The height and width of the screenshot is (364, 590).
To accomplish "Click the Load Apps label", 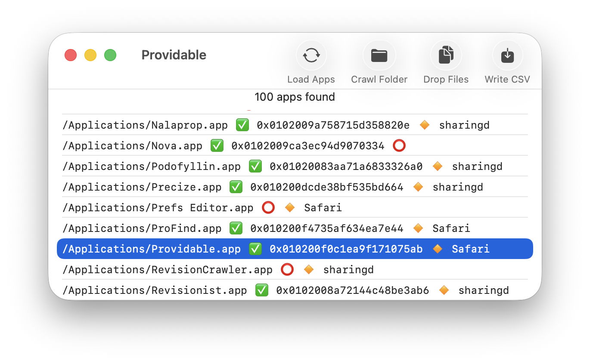I will (311, 80).
